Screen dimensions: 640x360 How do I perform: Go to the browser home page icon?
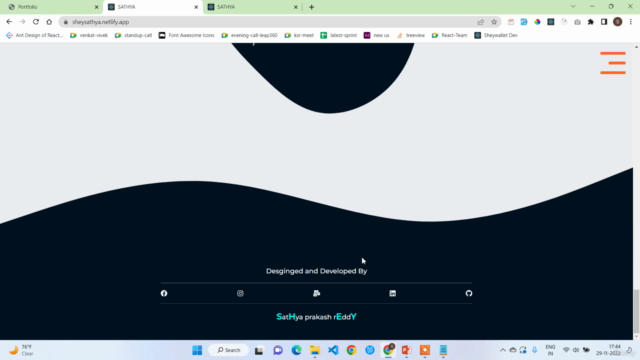click(x=49, y=22)
